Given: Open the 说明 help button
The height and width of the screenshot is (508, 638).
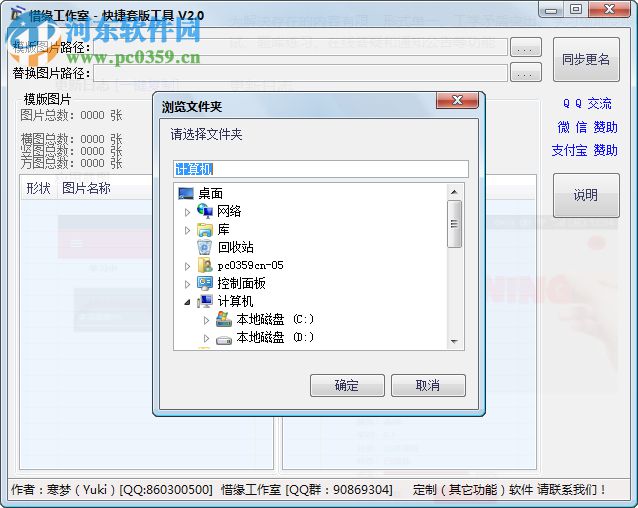Looking at the screenshot, I should [x=586, y=195].
